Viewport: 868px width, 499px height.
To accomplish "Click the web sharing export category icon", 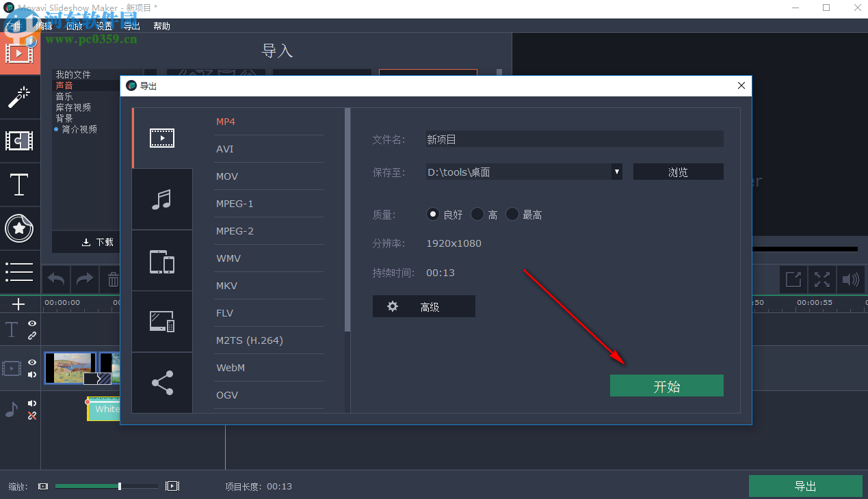I will point(162,382).
